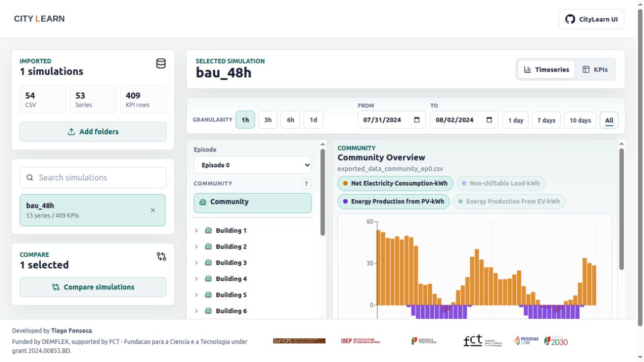Open the CityLearn UI GitHub link
644x362 pixels.
[591, 19]
